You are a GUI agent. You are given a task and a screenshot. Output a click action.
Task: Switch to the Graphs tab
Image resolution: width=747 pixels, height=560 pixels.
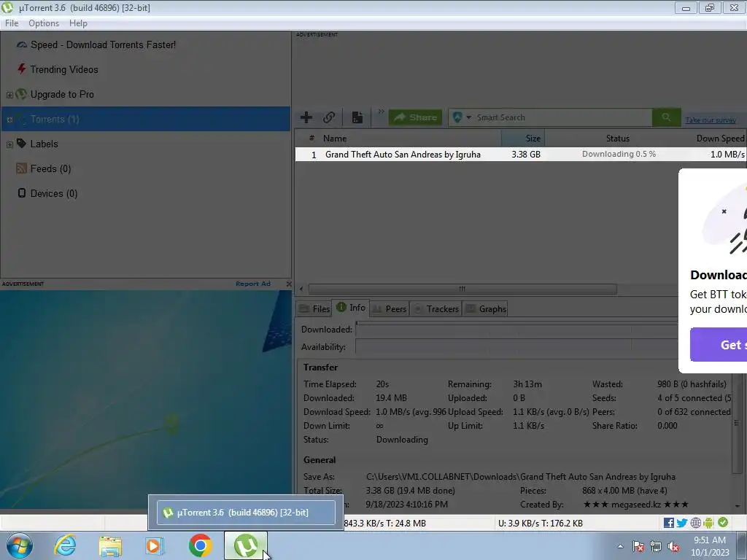pos(486,309)
